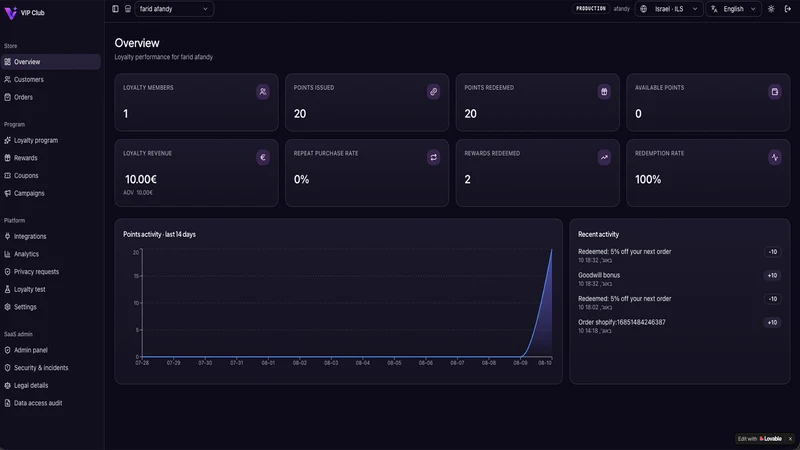Click the Goodwill bonus activity entry
This screenshot has width=800, height=450.
pos(679,279)
